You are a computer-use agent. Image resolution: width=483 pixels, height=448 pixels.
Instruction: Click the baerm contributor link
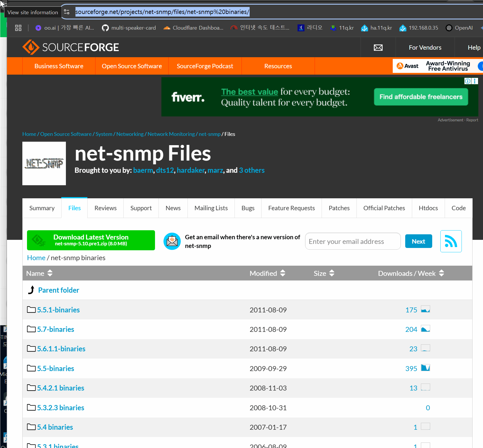[143, 170]
